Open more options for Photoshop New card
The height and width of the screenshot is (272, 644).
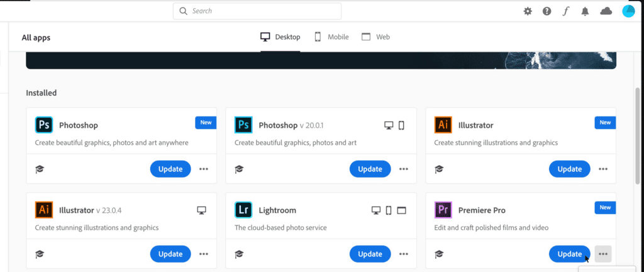pos(204,169)
